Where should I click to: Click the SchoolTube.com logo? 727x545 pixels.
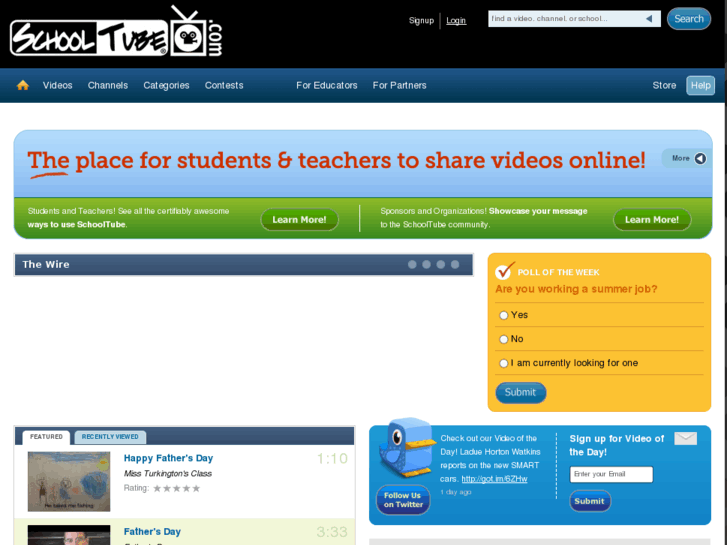point(116,32)
